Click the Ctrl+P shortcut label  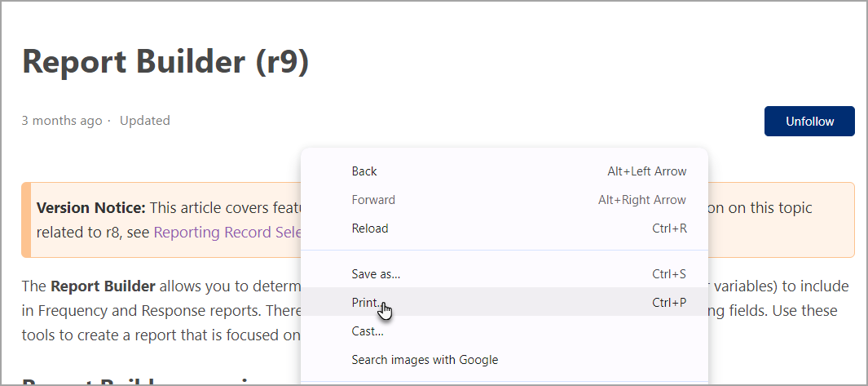pos(669,302)
